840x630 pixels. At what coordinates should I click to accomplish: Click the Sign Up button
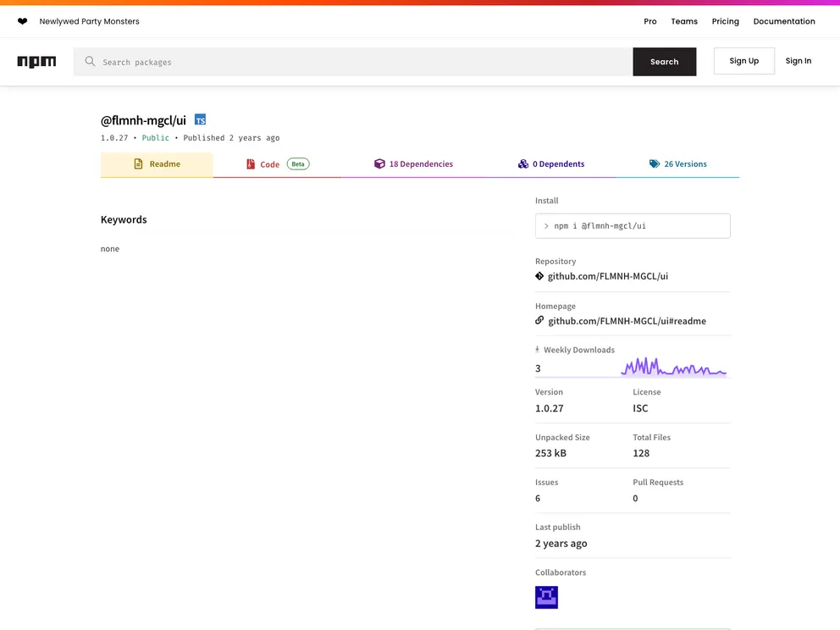coord(743,61)
